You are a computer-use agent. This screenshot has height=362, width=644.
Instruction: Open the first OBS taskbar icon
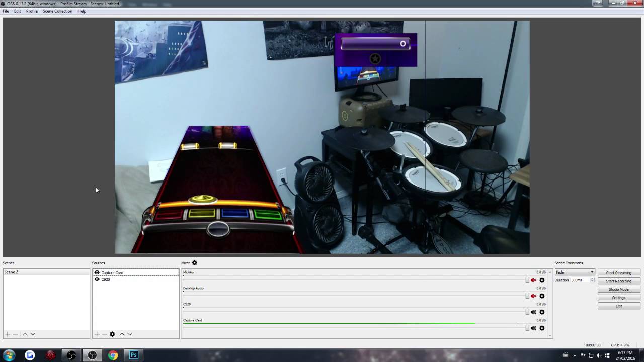[71, 355]
